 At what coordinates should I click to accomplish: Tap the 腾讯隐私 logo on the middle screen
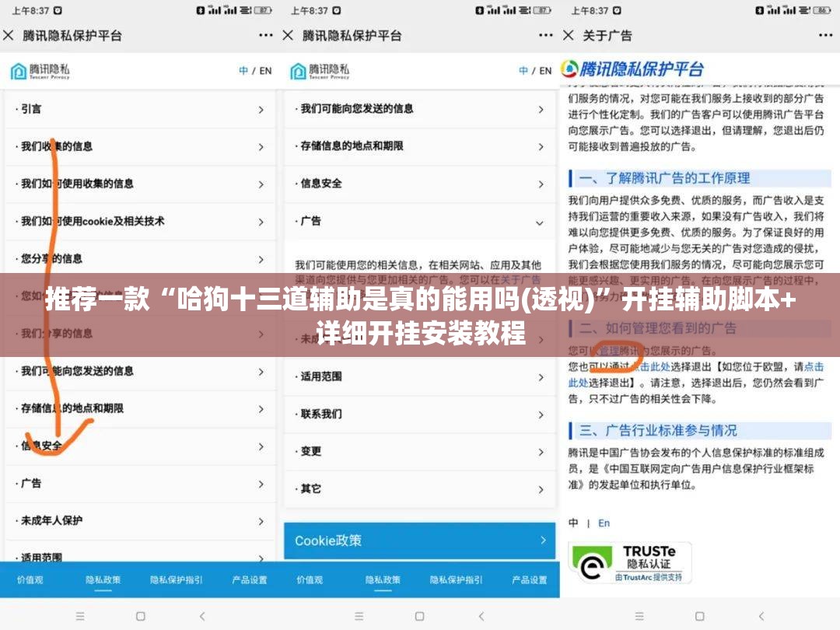point(320,71)
